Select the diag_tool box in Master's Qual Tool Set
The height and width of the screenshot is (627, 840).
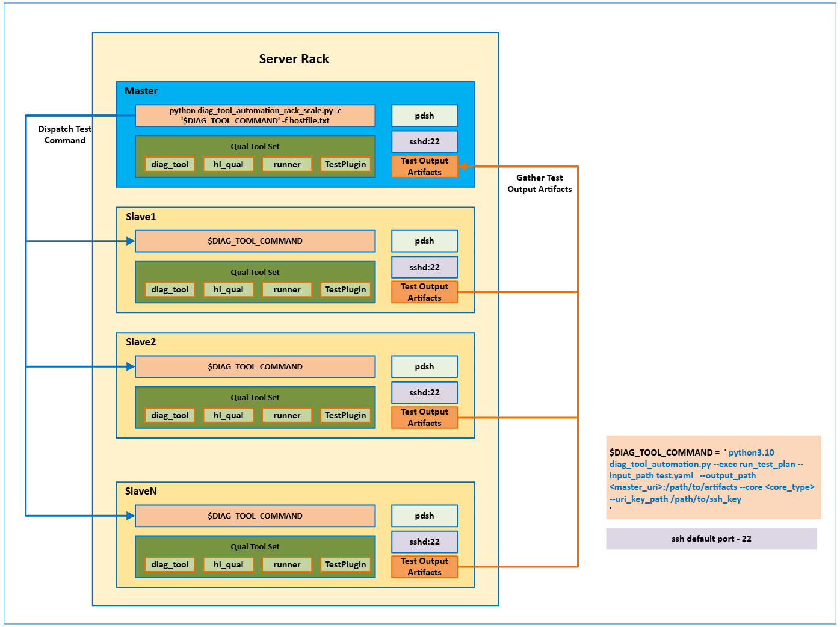170,164
